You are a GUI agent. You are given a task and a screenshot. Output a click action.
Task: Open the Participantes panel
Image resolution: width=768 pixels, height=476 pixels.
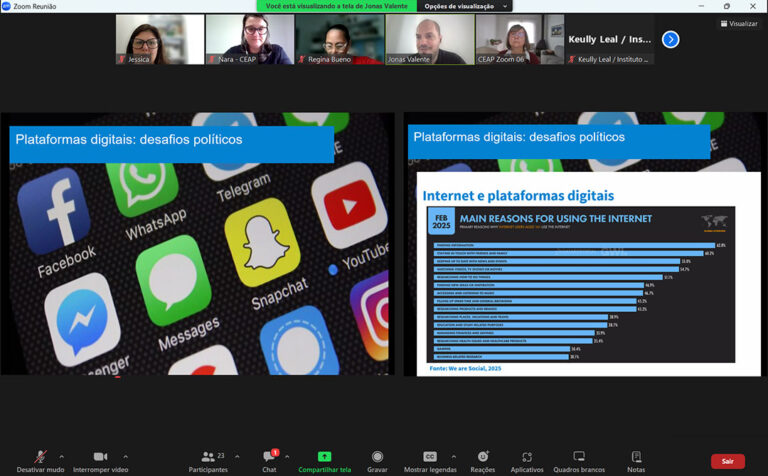click(x=208, y=461)
